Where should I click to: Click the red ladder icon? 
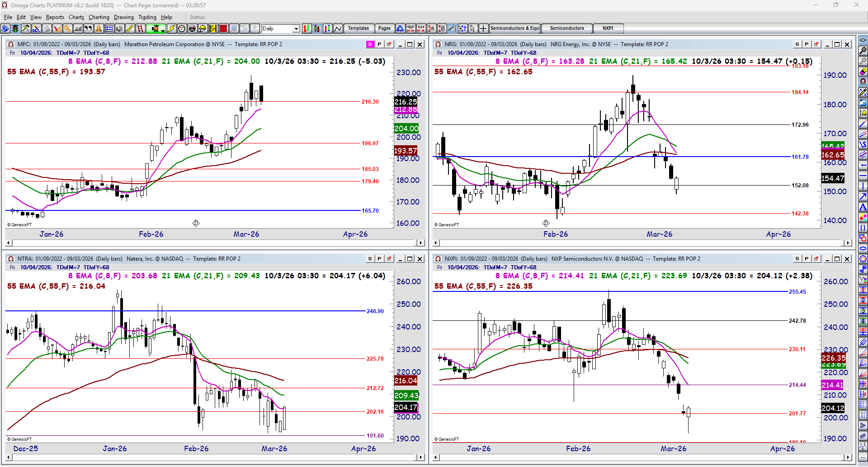click(140, 29)
